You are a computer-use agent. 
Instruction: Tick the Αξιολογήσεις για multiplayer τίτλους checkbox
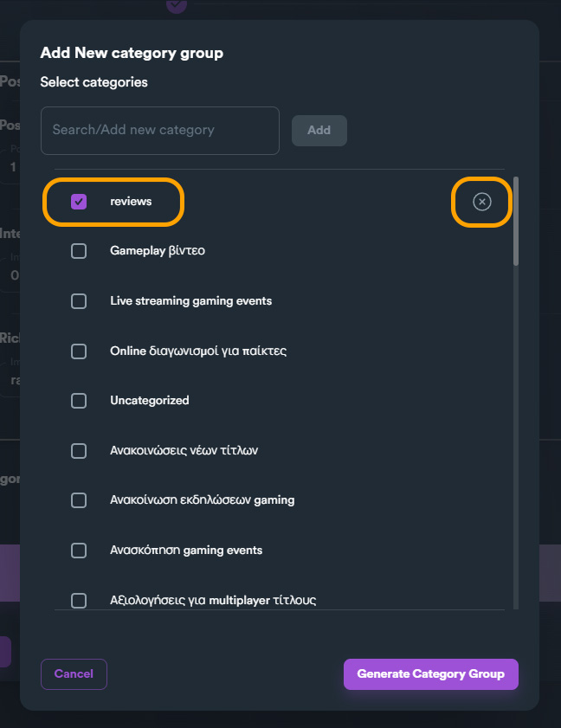[79, 600]
